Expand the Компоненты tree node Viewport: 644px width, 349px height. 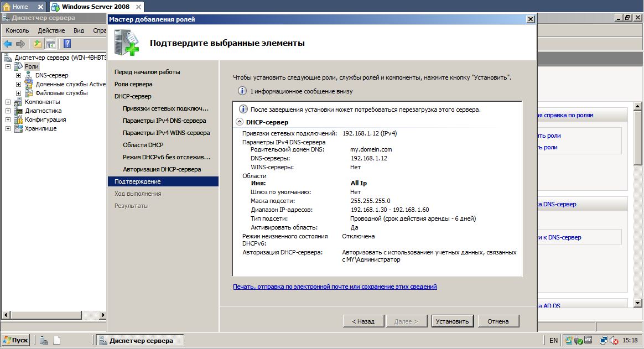(x=8, y=102)
